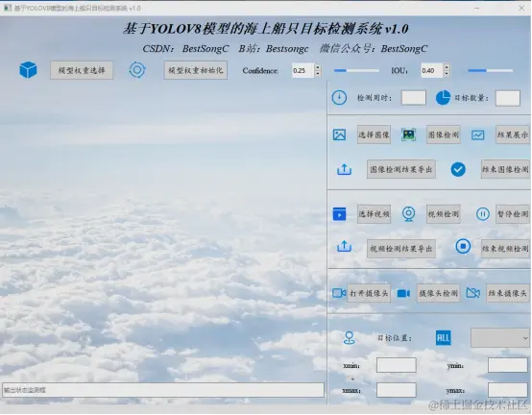Click the clock detection-time icon
This screenshot has width=532, height=415.
tap(339, 98)
